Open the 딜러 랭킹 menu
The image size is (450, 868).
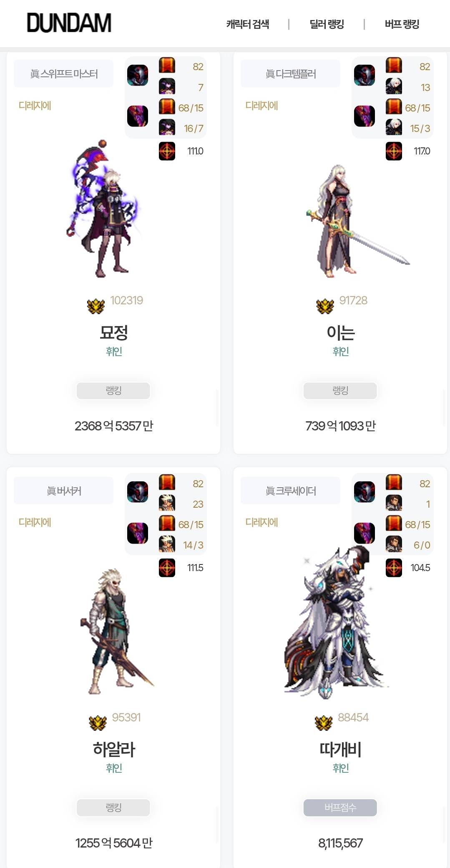[327, 24]
